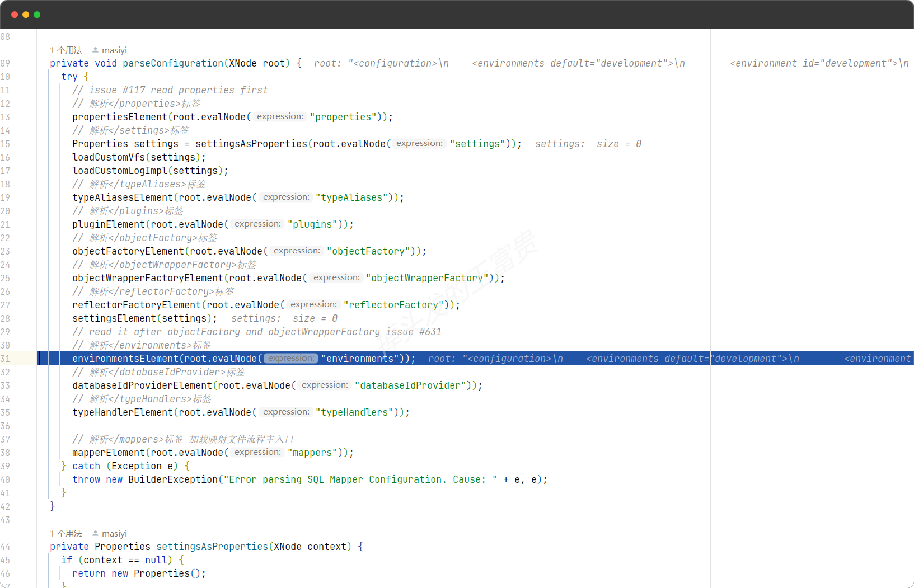Click the comment line above the "plugins" call
The height and width of the screenshot is (588, 914).
[128, 211]
